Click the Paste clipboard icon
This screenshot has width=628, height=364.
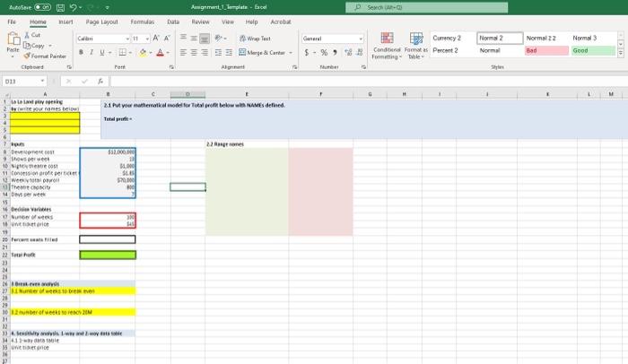pyautogui.click(x=13, y=39)
